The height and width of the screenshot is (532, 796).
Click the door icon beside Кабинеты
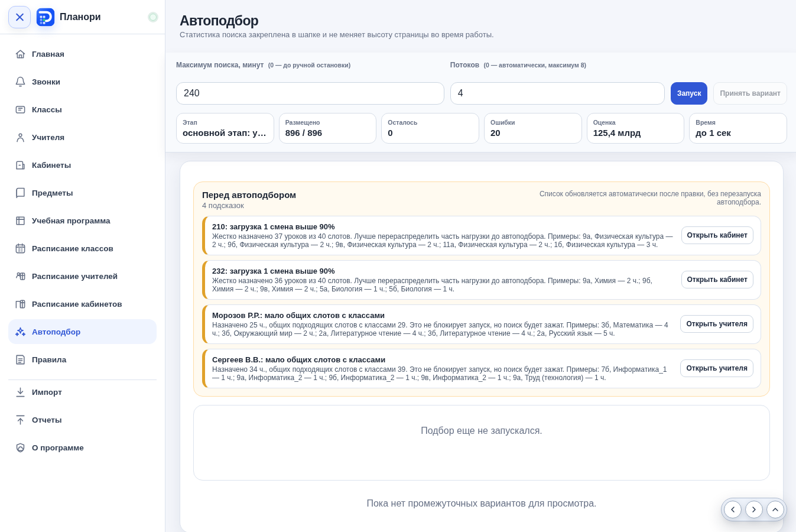click(20, 165)
